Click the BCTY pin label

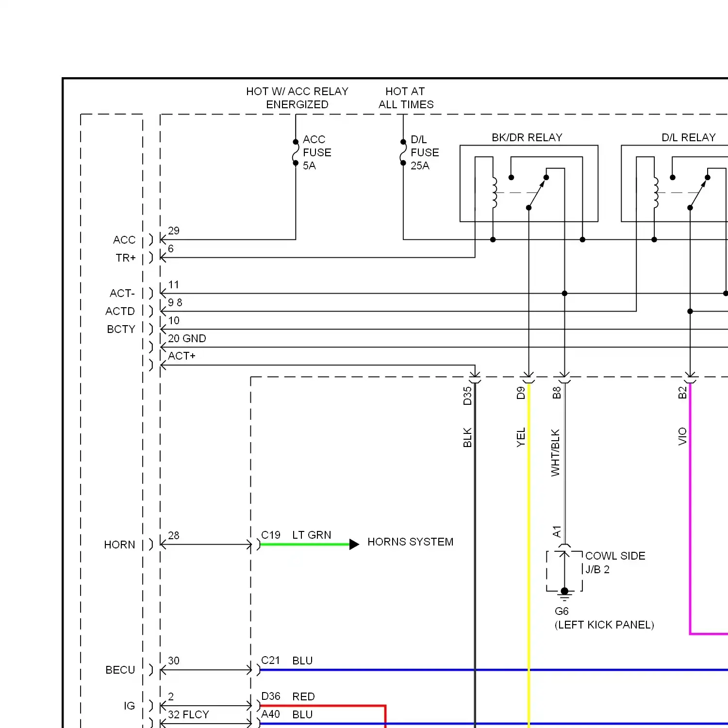121,329
